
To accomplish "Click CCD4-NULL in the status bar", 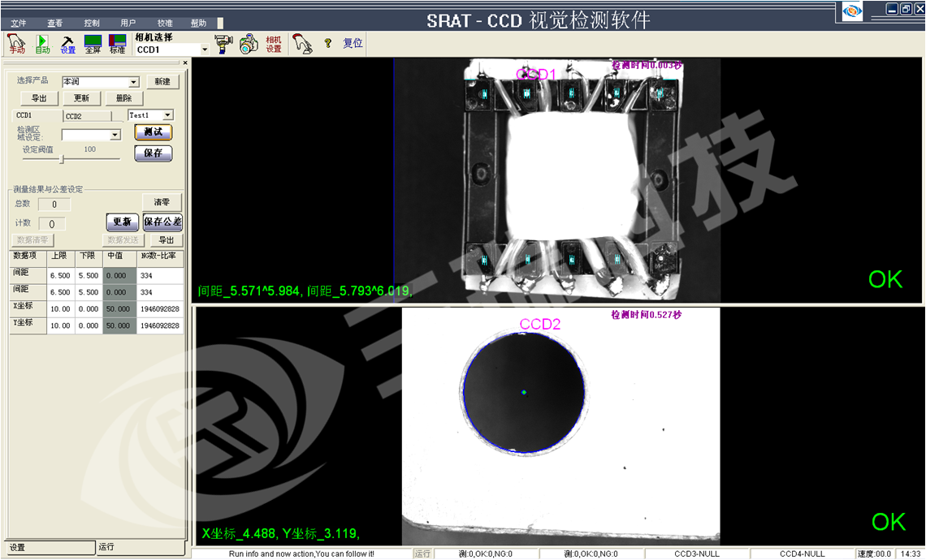I will coord(802,554).
